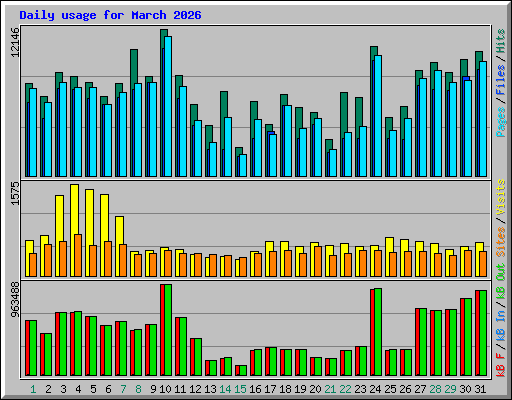Click the orange sites bar above day 4
Image resolution: width=512 pixels, height=400 pixels.
78,255
